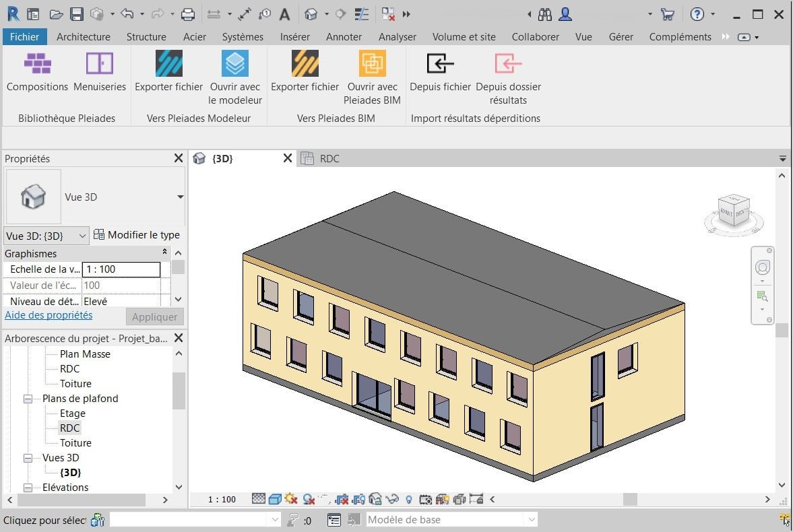Viewport: 793px width, 532px height.
Task: Open the Analyser ribbon tab
Action: (397, 37)
